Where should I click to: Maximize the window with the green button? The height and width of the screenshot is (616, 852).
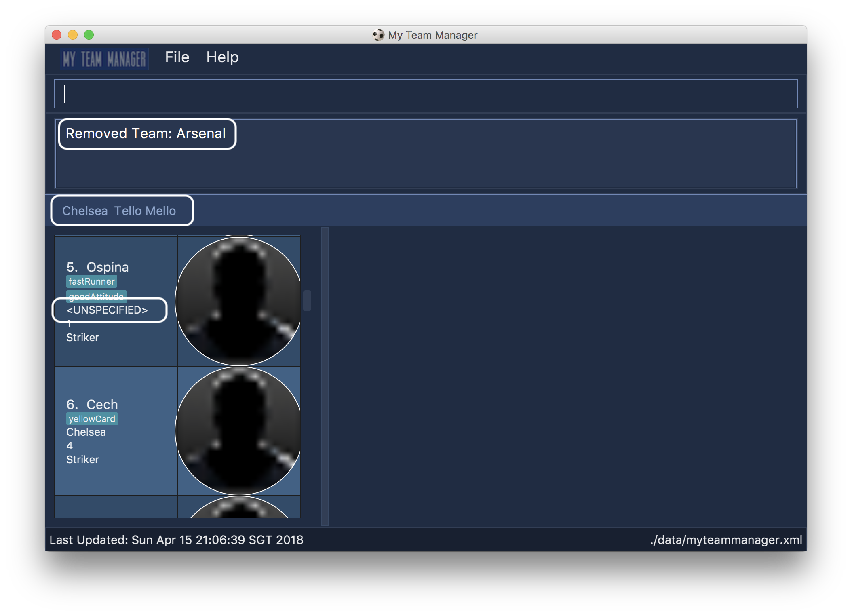pyautogui.click(x=89, y=35)
